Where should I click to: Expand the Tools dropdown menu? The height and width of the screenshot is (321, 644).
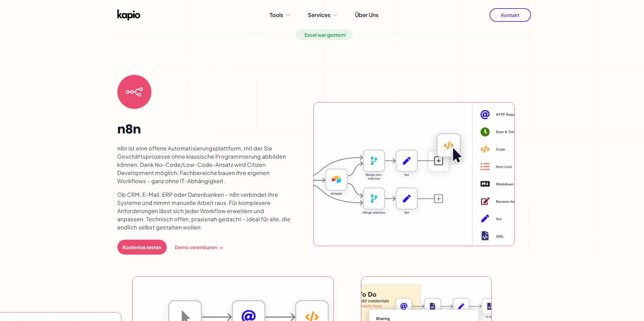point(280,15)
